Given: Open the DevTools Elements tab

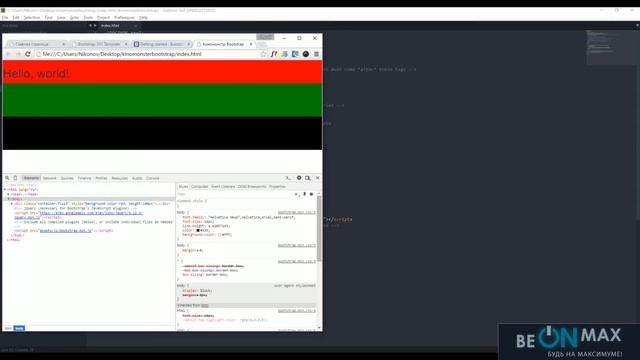Looking at the screenshot, I should (31, 178).
